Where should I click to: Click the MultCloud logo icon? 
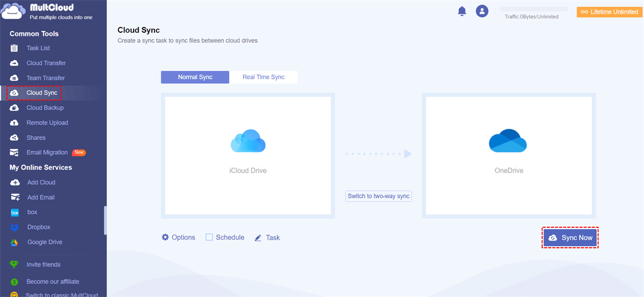click(14, 11)
